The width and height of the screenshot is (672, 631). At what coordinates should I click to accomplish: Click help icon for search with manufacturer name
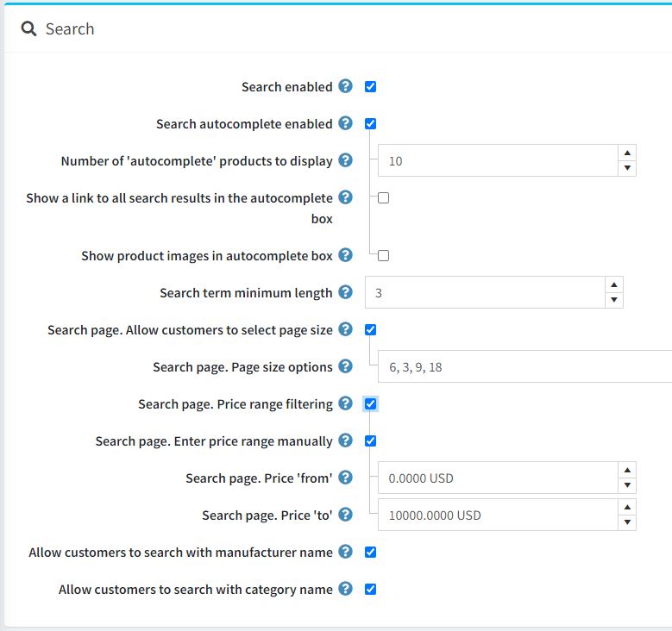[x=346, y=552]
